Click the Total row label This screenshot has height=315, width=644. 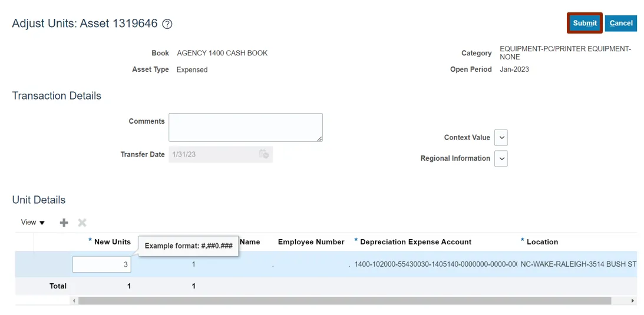(58, 286)
